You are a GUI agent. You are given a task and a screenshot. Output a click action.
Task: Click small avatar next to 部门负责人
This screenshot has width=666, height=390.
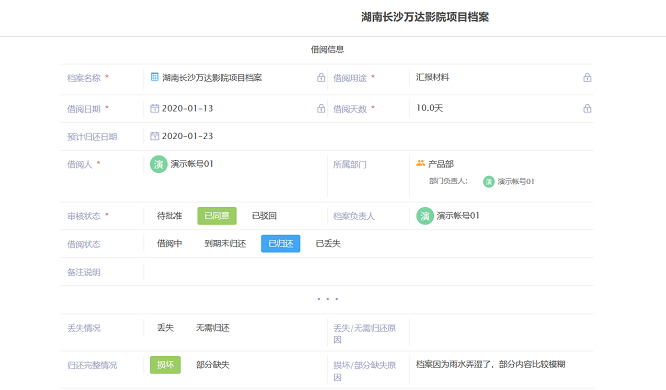(x=489, y=182)
